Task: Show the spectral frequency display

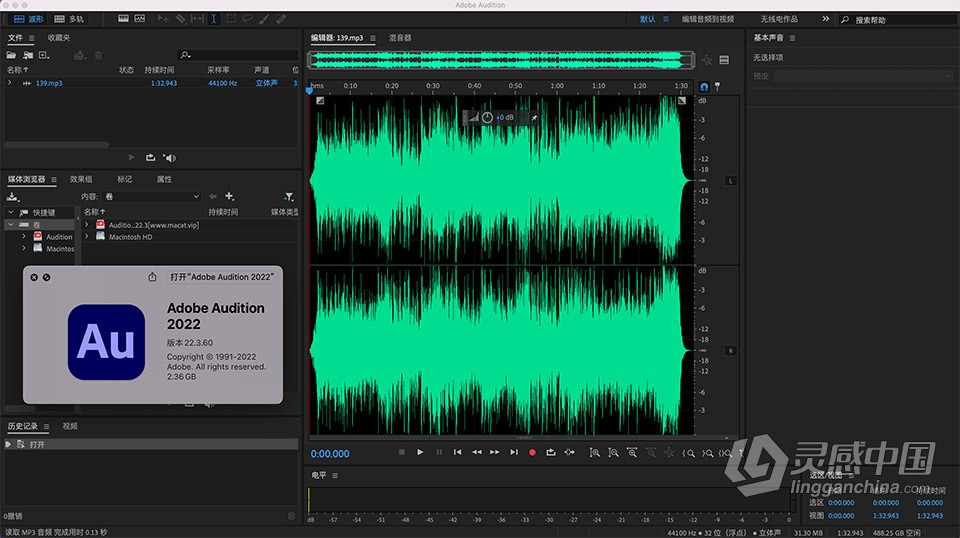Action: pyautogui.click(x=123, y=19)
